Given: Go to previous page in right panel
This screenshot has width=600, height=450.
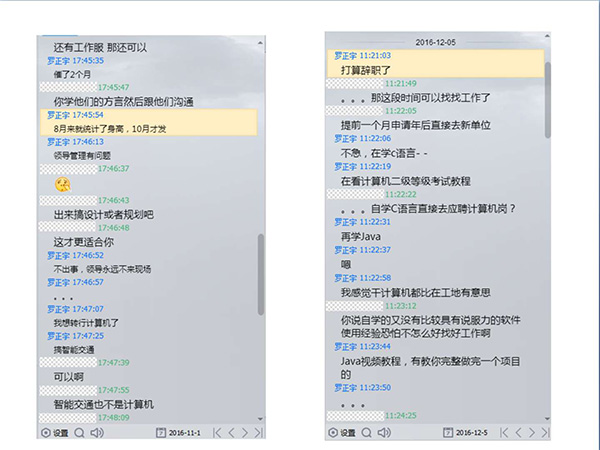Looking at the screenshot, I should 517,433.
